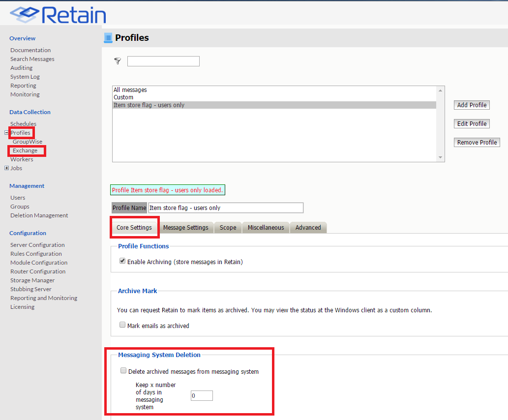Click the profile list scroll down arrow

pos(440,157)
